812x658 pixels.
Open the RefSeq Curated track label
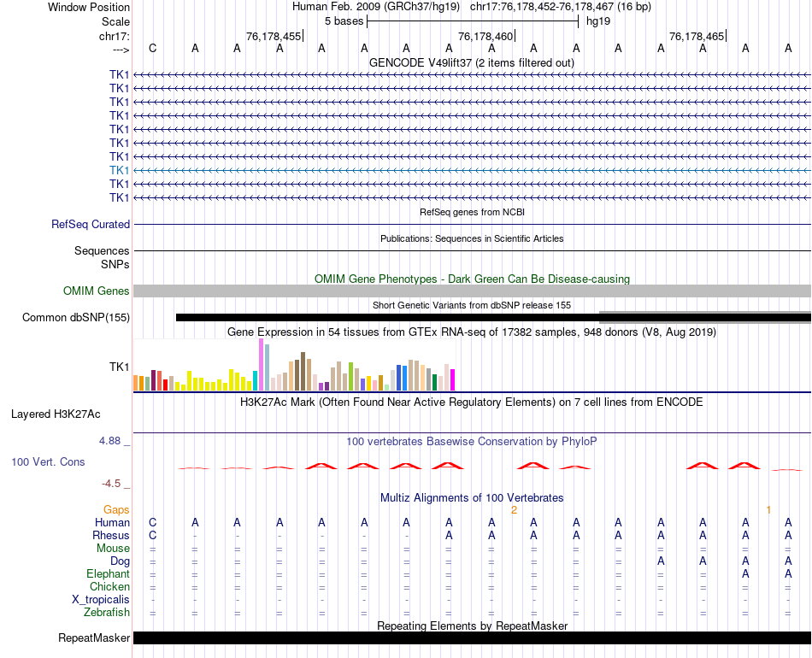click(91, 224)
